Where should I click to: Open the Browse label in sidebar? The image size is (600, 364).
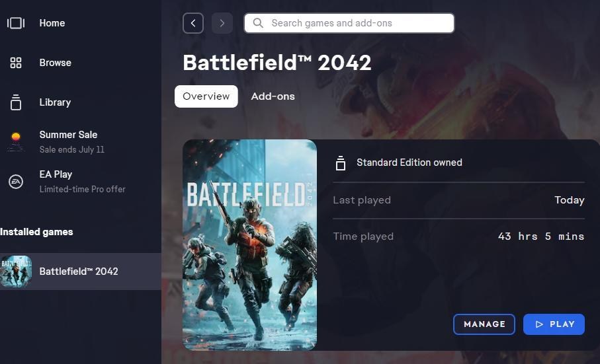[55, 63]
